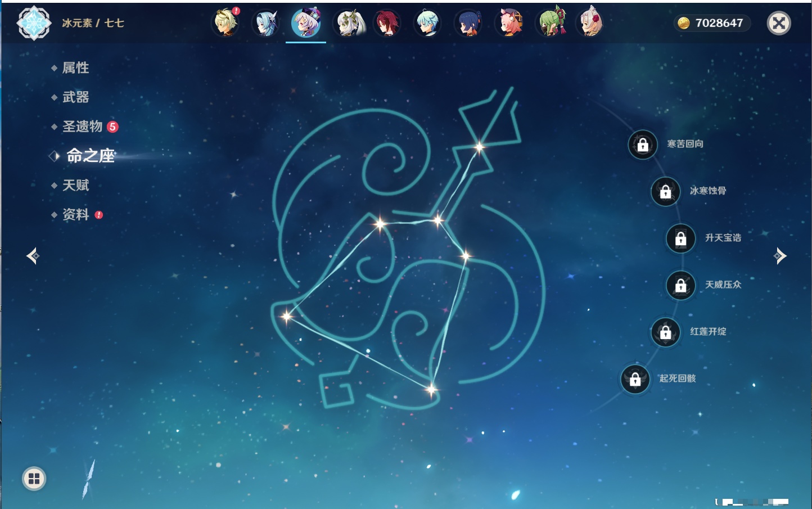This screenshot has height=509, width=812.
Task: Select blond character with red alert badge
Action: point(225,23)
